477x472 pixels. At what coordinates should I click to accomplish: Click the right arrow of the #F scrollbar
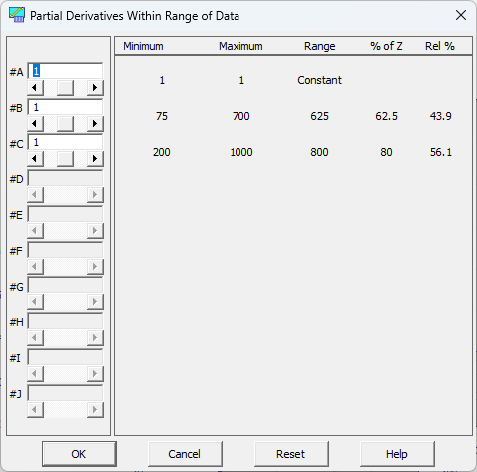[95, 267]
